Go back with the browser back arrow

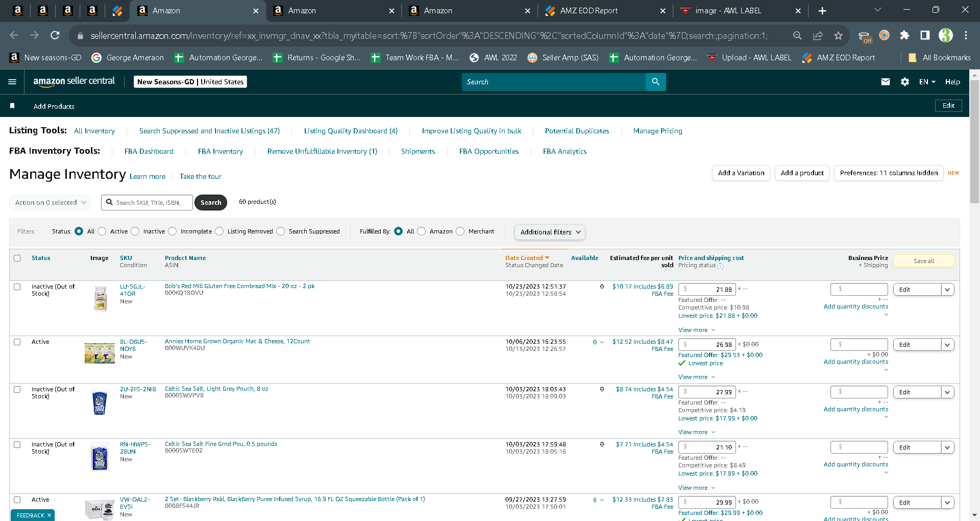point(14,35)
